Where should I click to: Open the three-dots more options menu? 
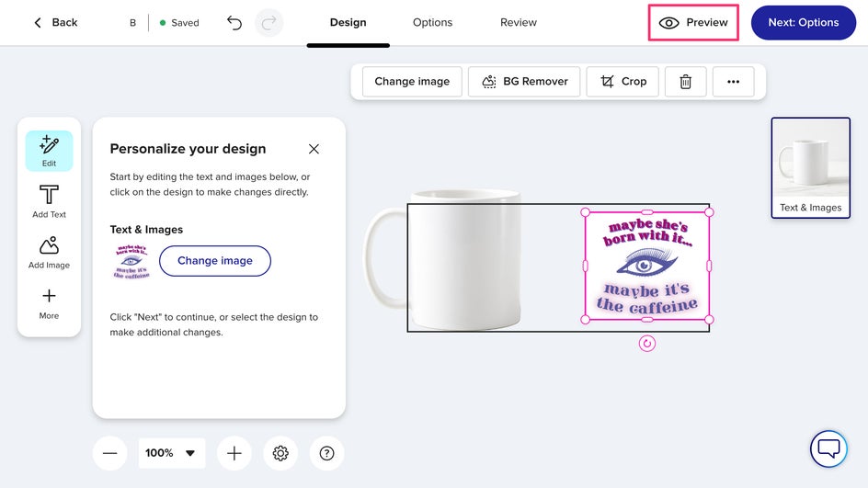[734, 81]
